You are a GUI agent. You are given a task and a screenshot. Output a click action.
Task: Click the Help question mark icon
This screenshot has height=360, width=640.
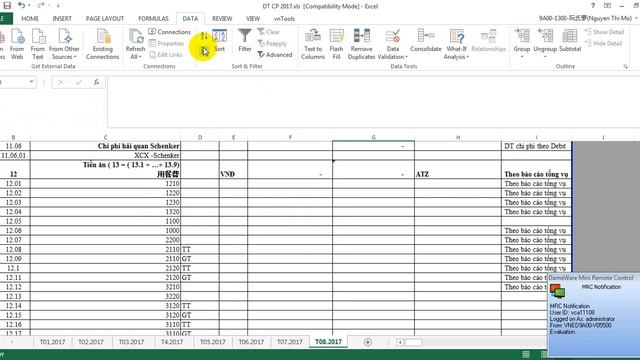[x=593, y=6]
